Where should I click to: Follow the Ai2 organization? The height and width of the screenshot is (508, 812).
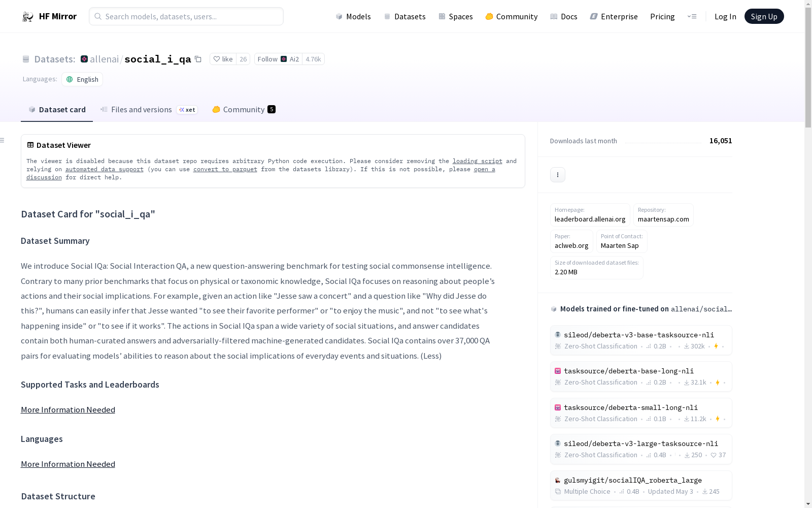(x=278, y=59)
